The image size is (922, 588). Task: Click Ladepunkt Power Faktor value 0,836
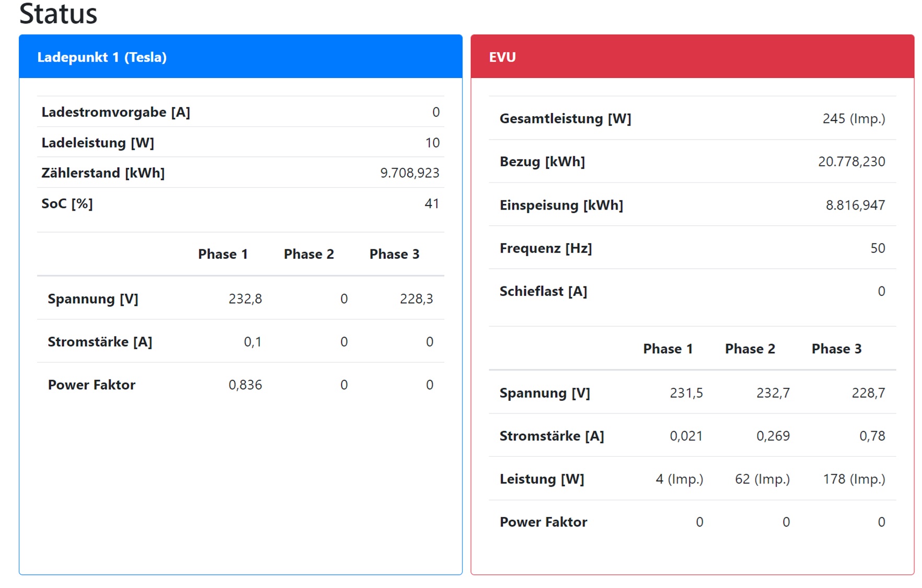pyautogui.click(x=245, y=385)
